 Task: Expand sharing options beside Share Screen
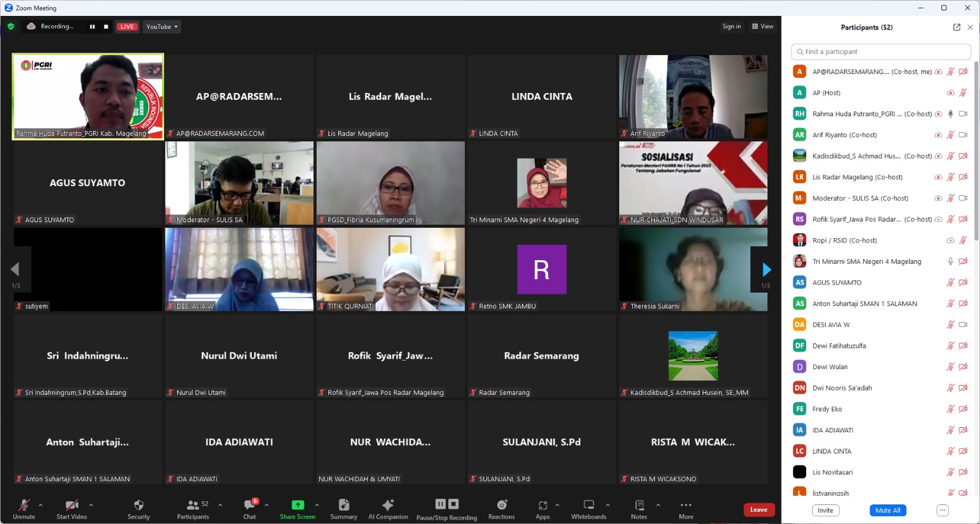tap(317, 505)
